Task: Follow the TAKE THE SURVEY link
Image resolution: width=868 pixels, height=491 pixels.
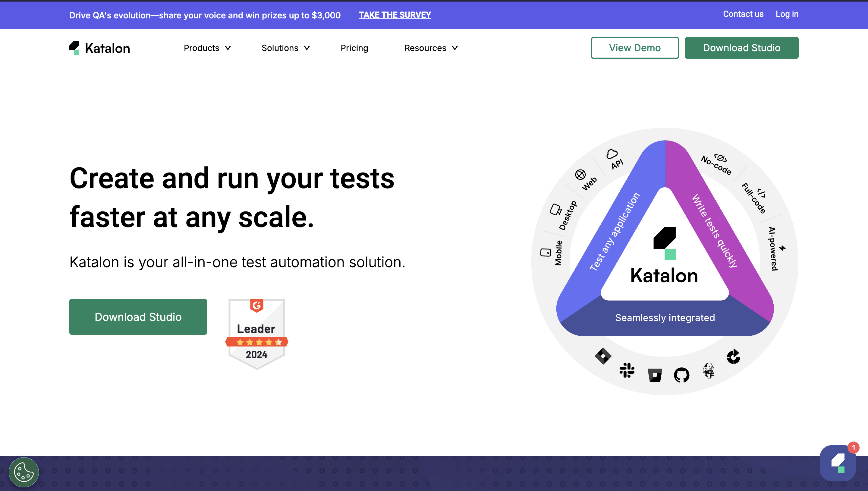Action: tap(395, 15)
